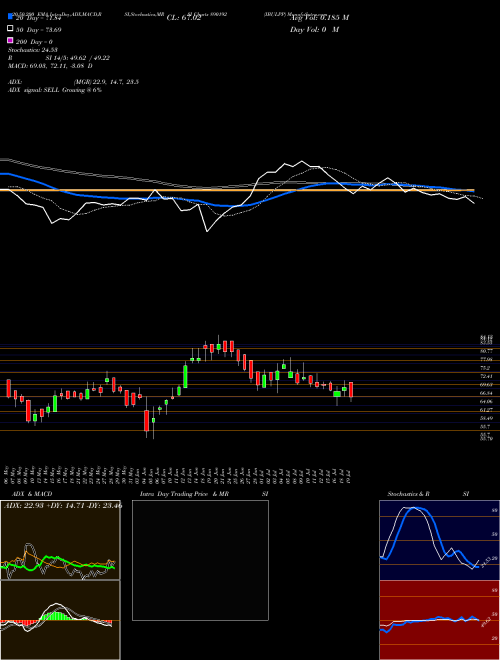Click the 80.77 price level label
This screenshot has width=500, height=660.
(x=487, y=350)
